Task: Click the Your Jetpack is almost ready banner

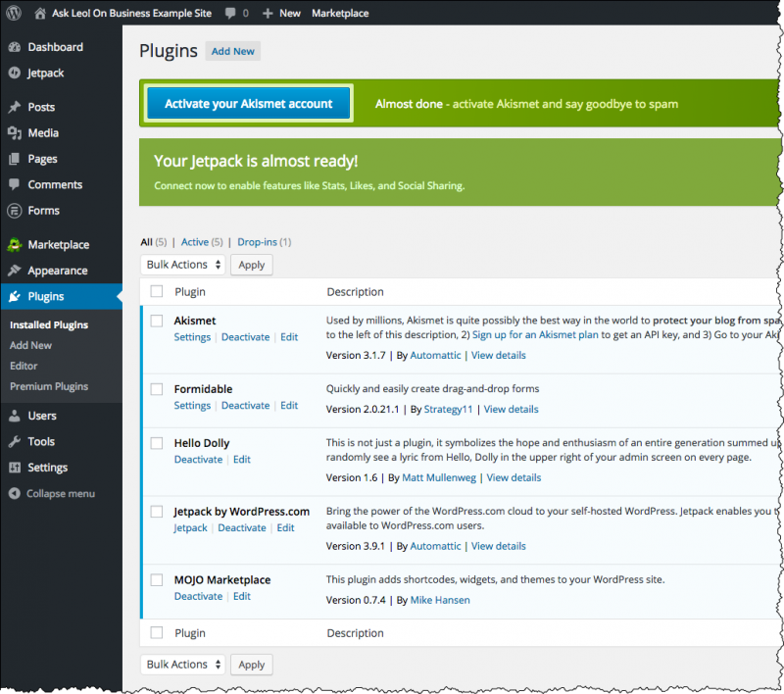Action: pyautogui.click(x=460, y=173)
